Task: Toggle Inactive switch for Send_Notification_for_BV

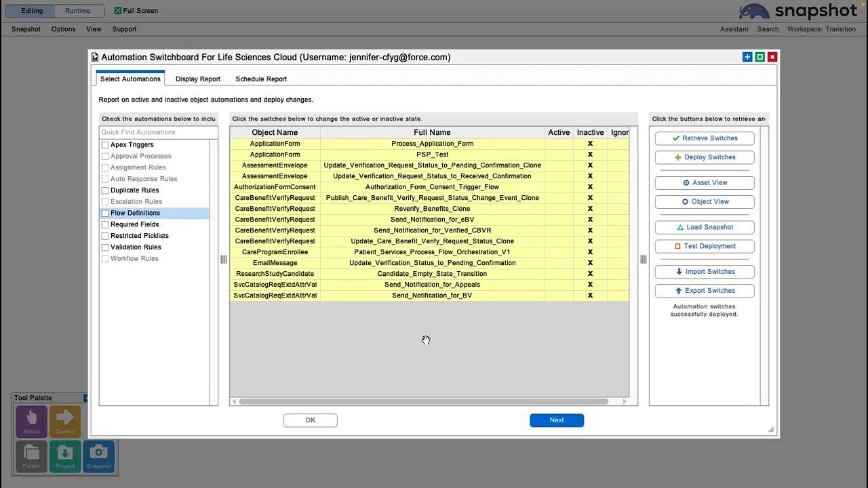Action: 590,296
